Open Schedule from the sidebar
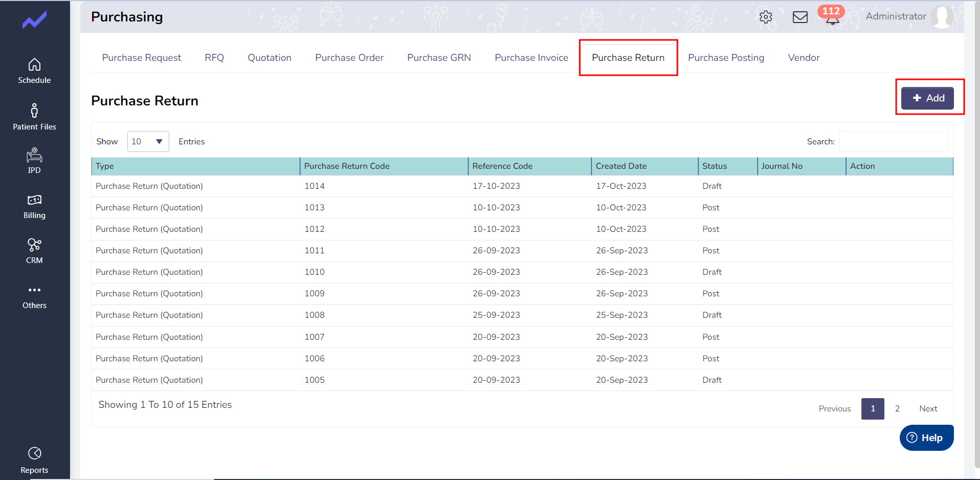This screenshot has width=980, height=480. click(34, 71)
